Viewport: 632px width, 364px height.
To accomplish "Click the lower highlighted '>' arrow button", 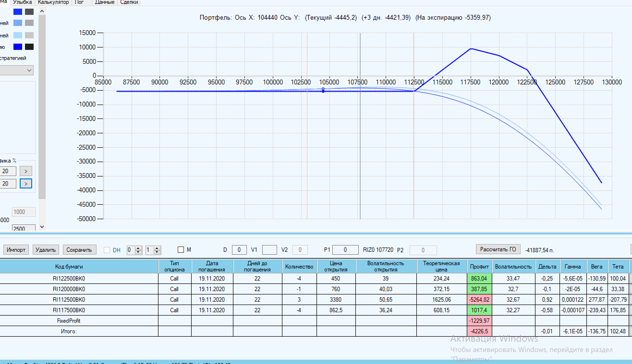I will (26, 184).
